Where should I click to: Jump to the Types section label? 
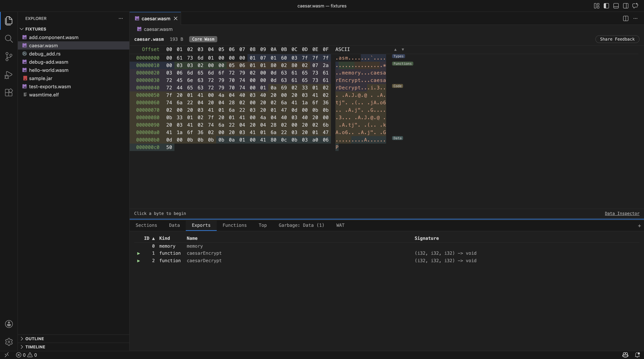coord(398,56)
